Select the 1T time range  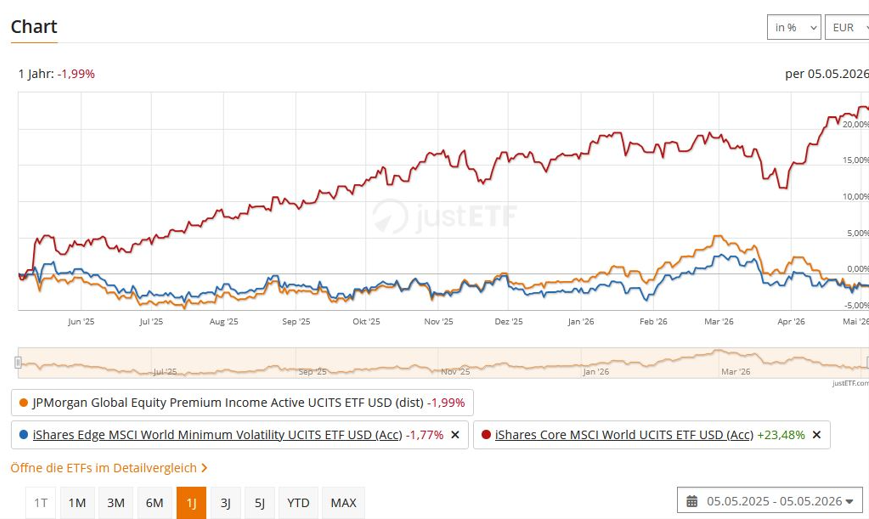click(x=40, y=503)
